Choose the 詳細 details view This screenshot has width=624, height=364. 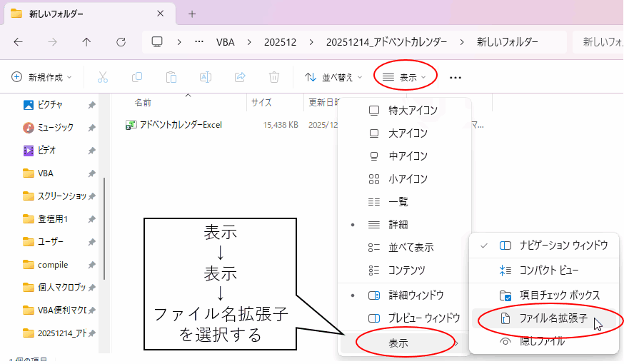404,225
